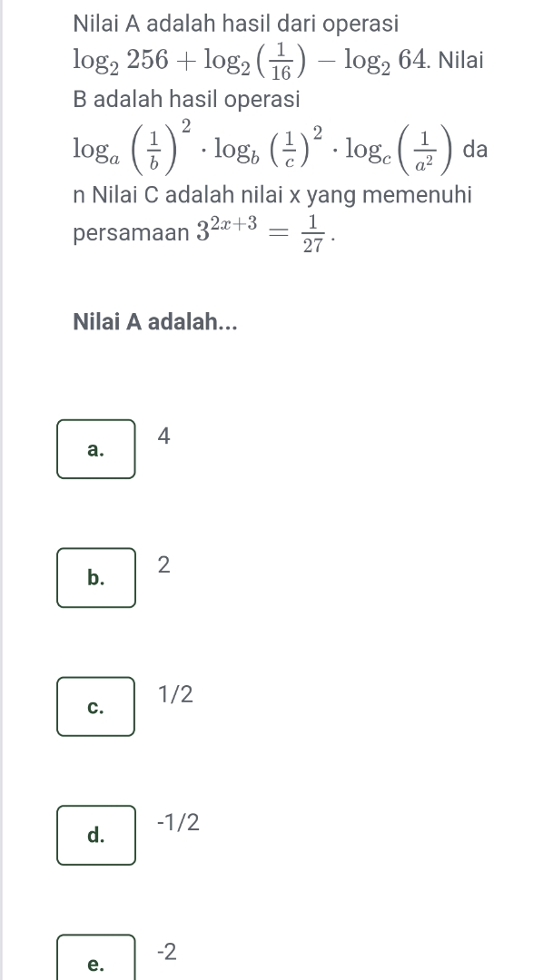Viewport: 553px width, 980px height.
Task: Click the question heading Nilai A adalah
Action: pyautogui.click(x=153, y=323)
